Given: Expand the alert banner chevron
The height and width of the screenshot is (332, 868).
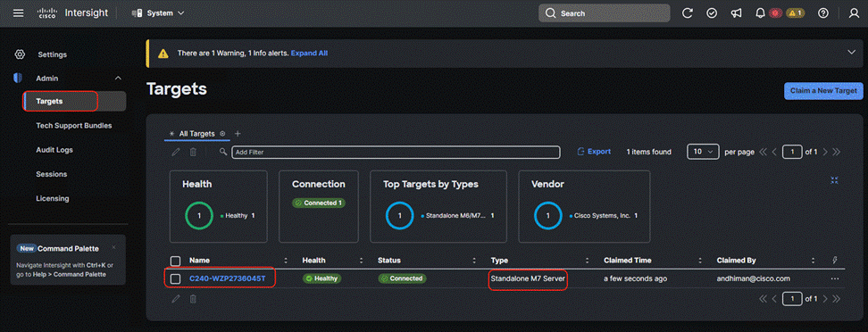Looking at the screenshot, I should (x=851, y=52).
